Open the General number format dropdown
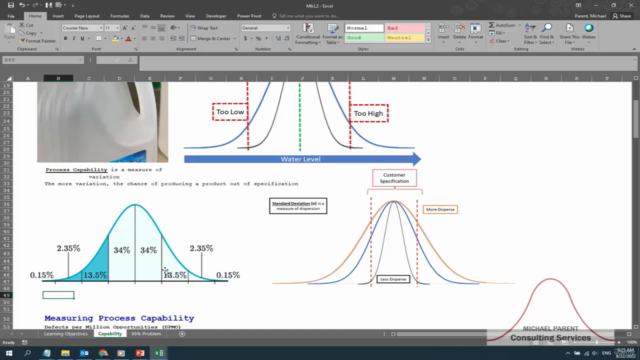The width and height of the screenshot is (640, 360). coord(288,28)
